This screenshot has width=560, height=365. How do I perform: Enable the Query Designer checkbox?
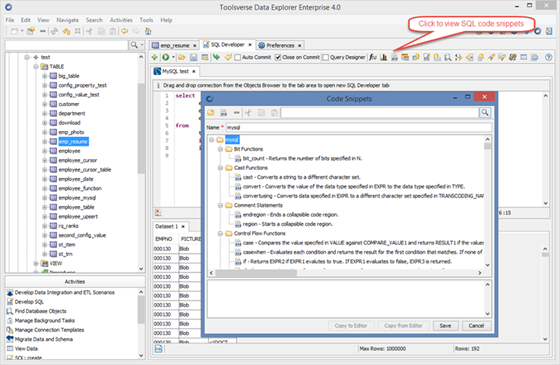pos(325,57)
